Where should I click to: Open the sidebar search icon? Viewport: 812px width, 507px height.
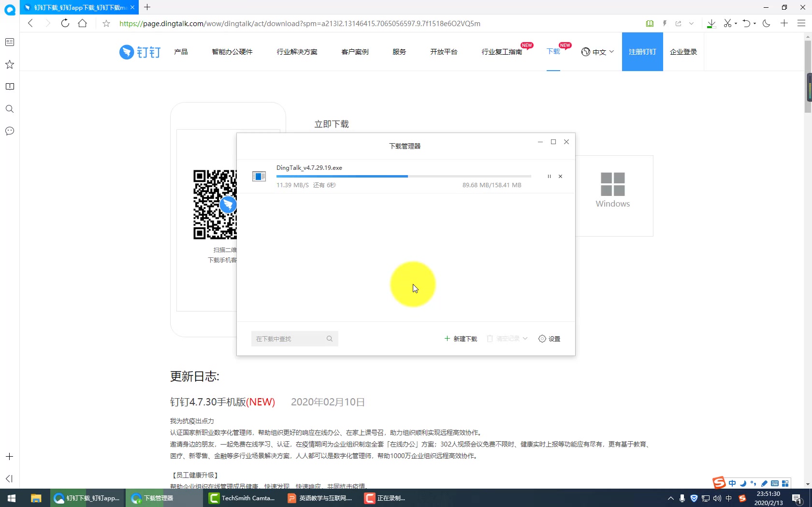click(x=10, y=109)
